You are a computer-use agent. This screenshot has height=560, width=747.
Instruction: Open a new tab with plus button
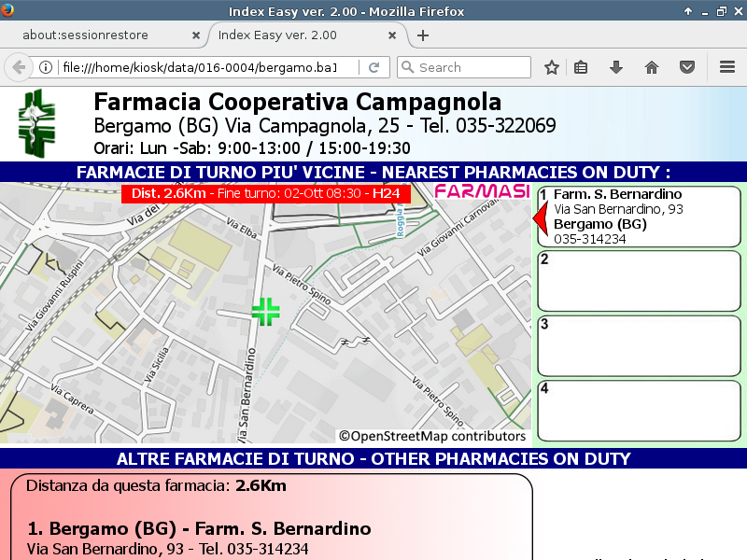coord(423,35)
